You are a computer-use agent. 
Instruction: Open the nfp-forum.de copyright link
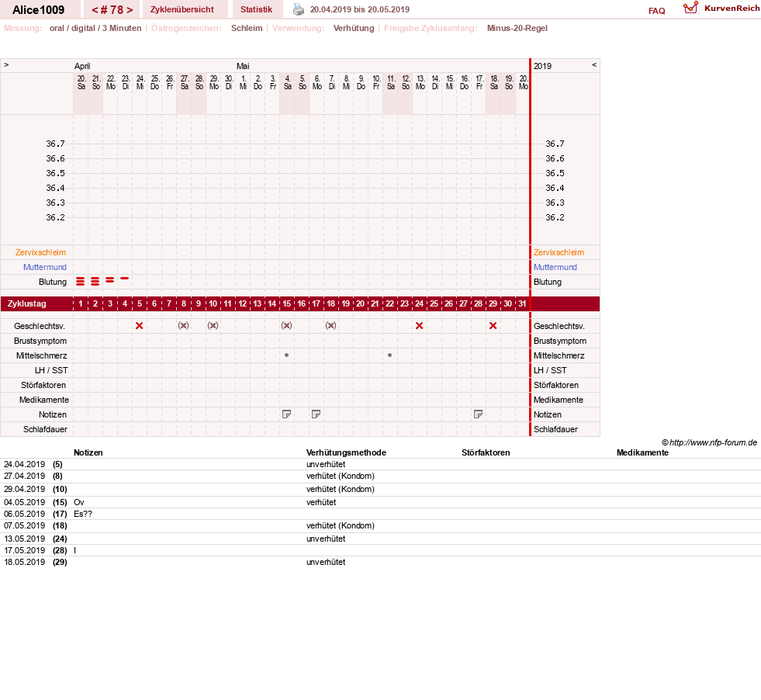click(709, 442)
